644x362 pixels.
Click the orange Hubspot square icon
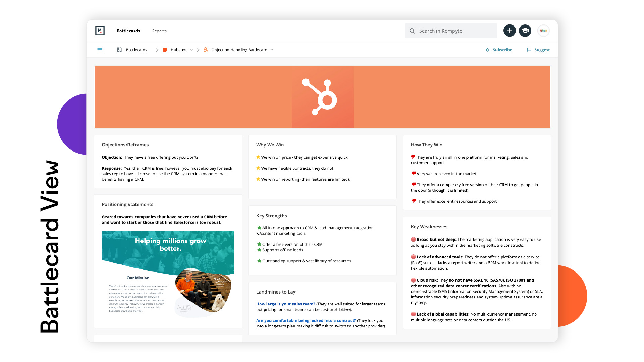[165, 49]
